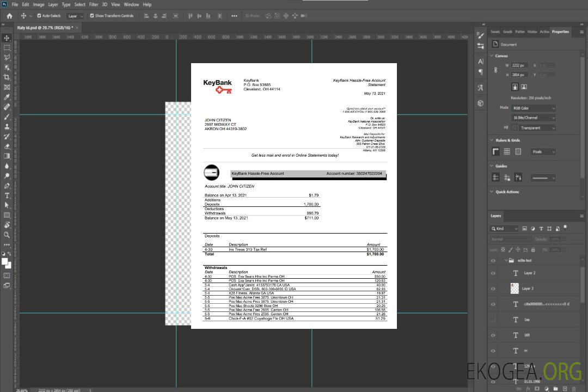Filter layers by type (T) icon
The image size is (588, 392).
(x=541, y=229)
